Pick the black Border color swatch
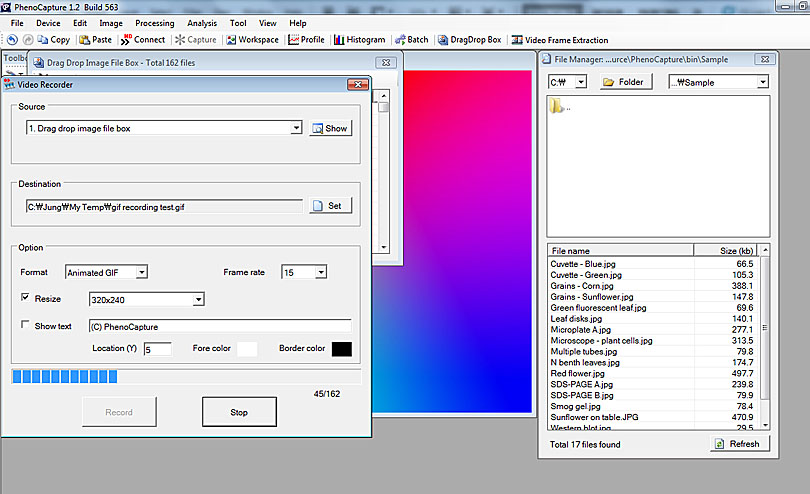810x494 pixels. (341, 348)
